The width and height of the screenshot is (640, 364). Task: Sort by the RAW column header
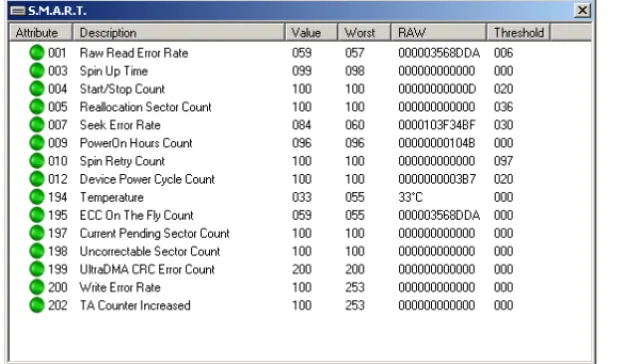439,33
